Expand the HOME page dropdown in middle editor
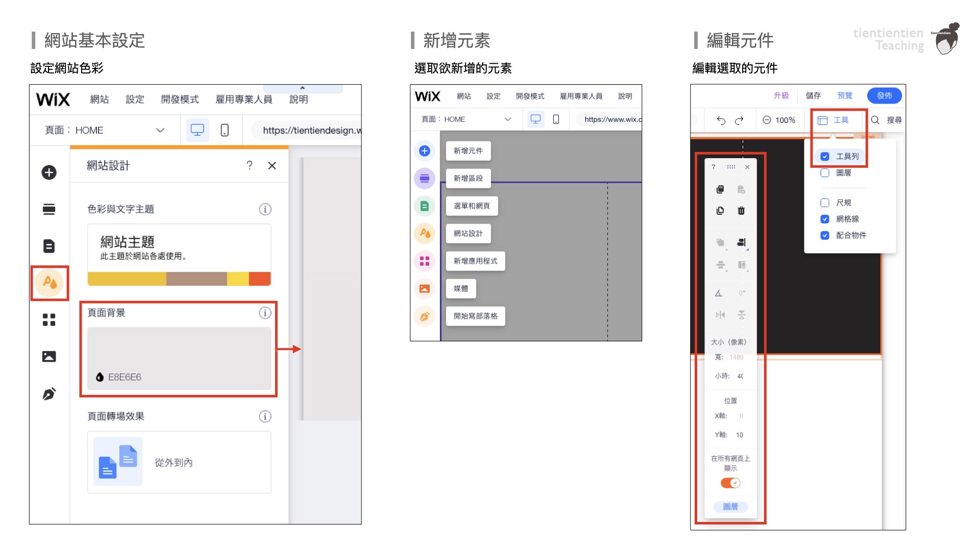Viewport: 980px width, 551px height. coord(507,119)
